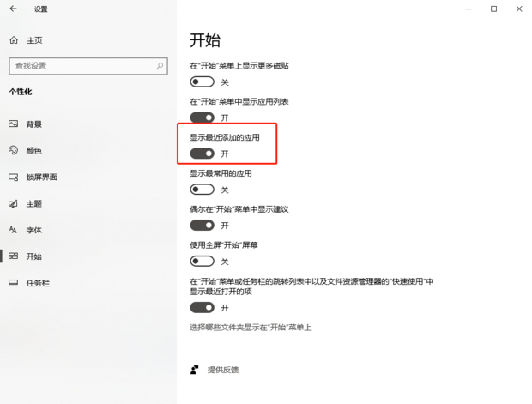The height and width of the screenshot is (404, 532).
Task: Click the 提供反馈 feedback person icon
Action: point(195,370)
